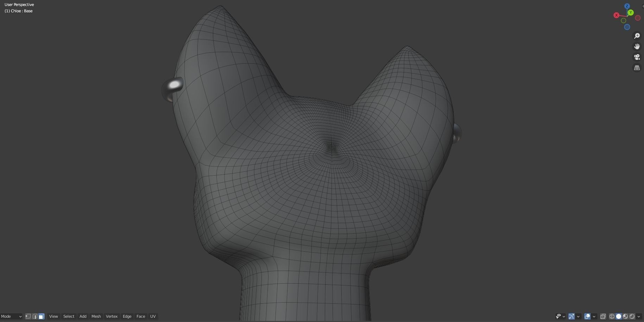Enable face select mode

(x=42, y=316)
